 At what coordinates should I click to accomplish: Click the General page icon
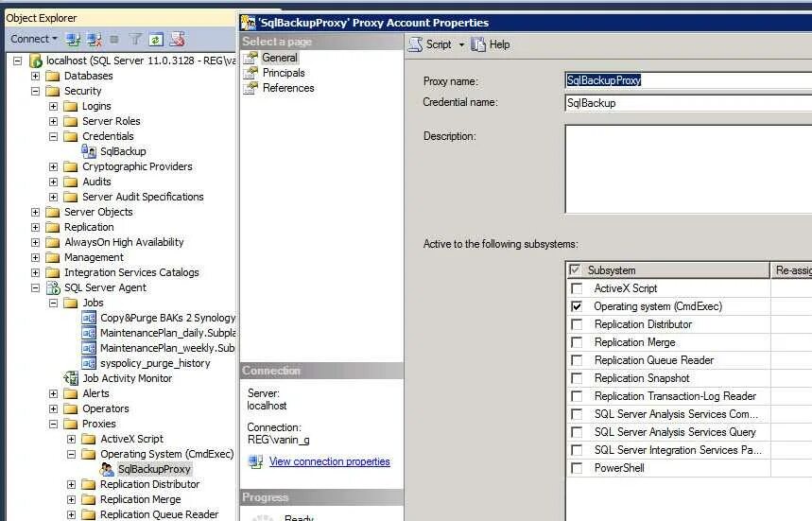click(251, 58)
